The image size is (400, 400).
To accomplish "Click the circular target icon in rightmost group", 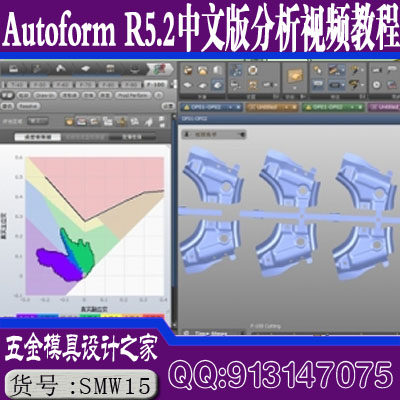I will pyautogui.click(x=377, y=85).
